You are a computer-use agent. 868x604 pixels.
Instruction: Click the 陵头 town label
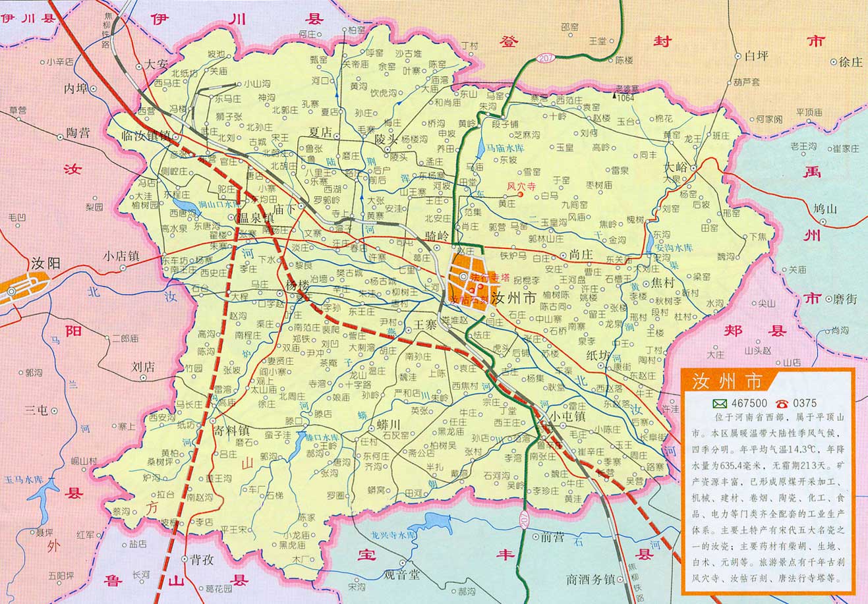coord(387,140)
